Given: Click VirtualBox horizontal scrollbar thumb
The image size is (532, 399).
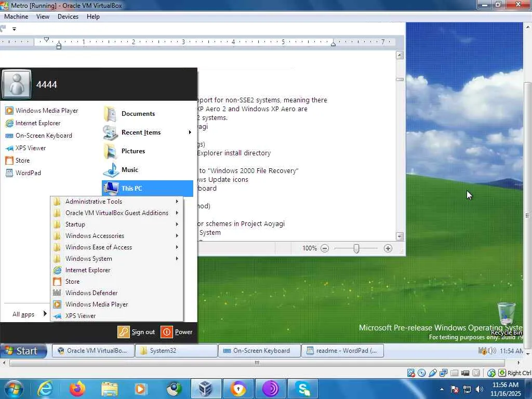Looking at the screenshot, I should 257,363.
